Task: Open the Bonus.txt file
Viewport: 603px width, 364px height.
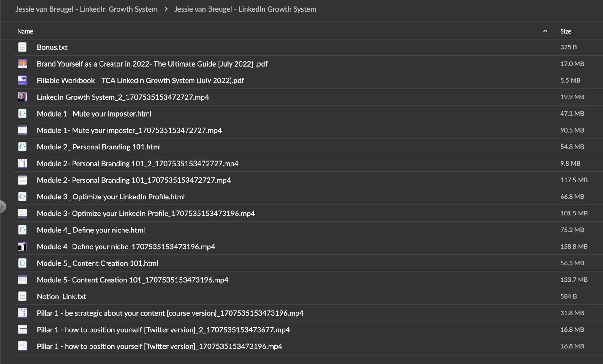Action: point(52,47)
